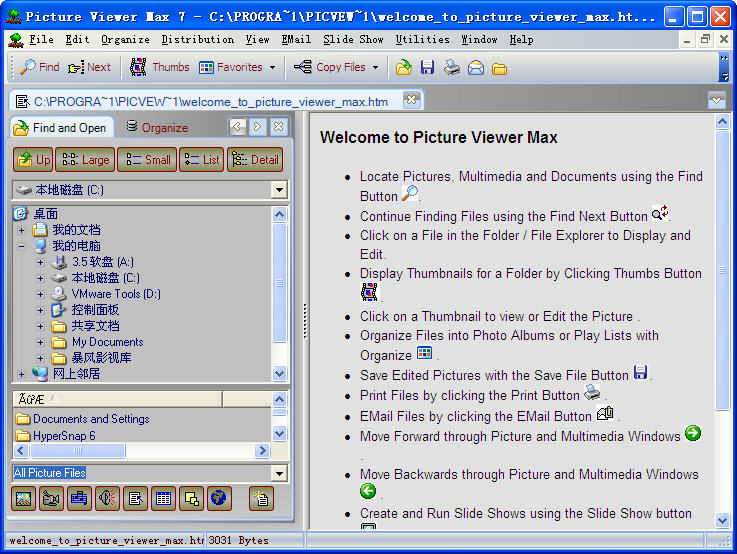Click the sound speaker filter icon
This screenshot has width=737, height=554.
click(107, 498)
